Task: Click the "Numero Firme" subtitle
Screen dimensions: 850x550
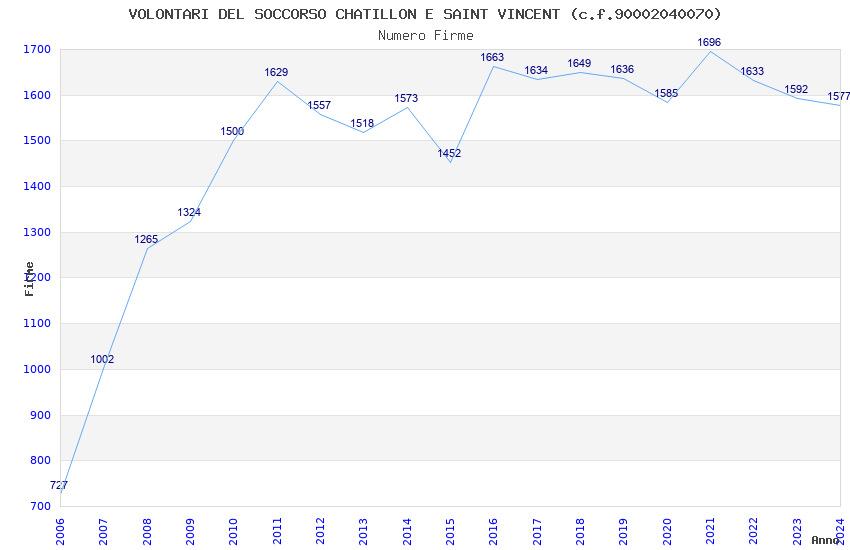Action: tap(425, 35)
